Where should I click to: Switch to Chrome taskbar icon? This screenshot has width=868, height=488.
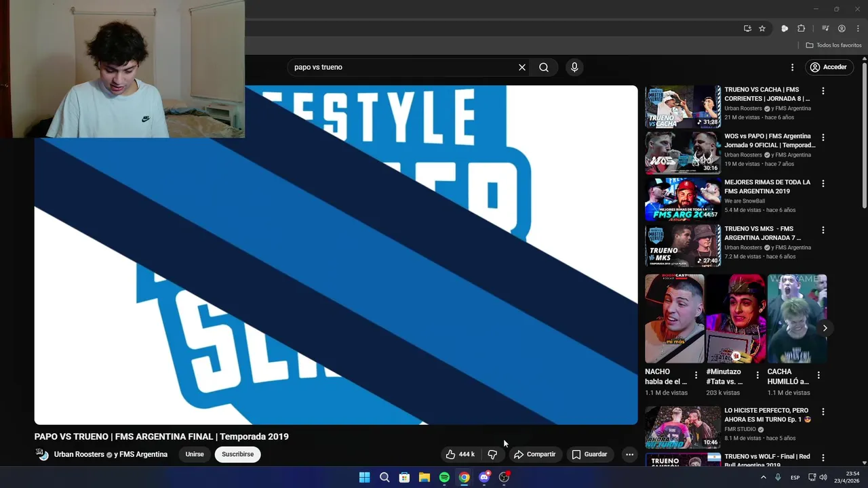[x=464, y=477]
